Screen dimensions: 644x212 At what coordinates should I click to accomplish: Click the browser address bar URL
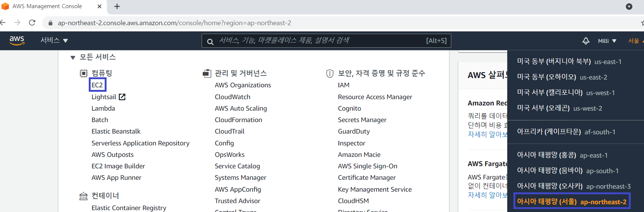pyautogui.click(x=174, y=23)
